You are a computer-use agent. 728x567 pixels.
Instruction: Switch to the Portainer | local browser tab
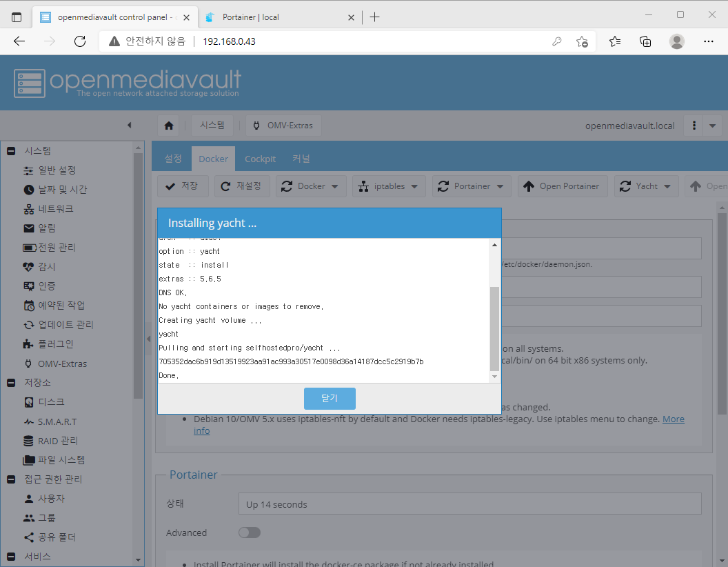click(x=280, y=17)
